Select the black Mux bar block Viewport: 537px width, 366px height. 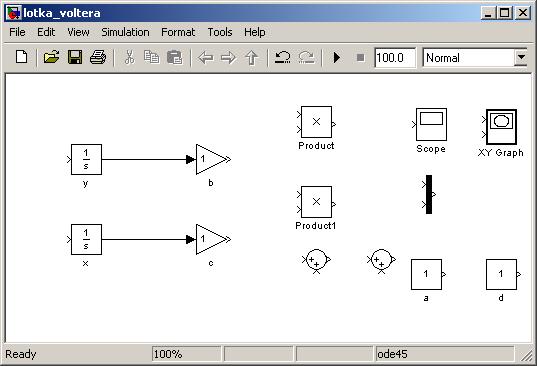(x=429, y=194)
